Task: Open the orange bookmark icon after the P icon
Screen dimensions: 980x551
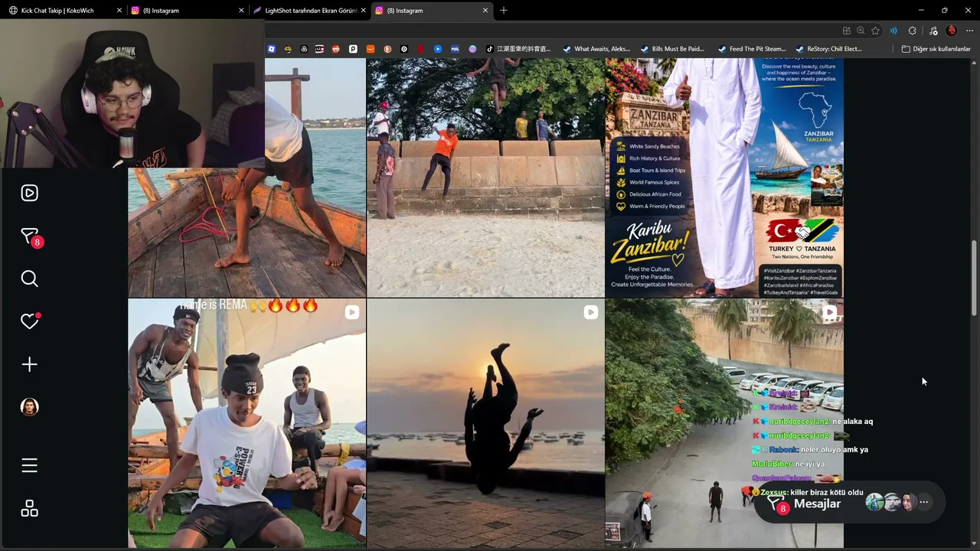Action: [x=370, y=49]
